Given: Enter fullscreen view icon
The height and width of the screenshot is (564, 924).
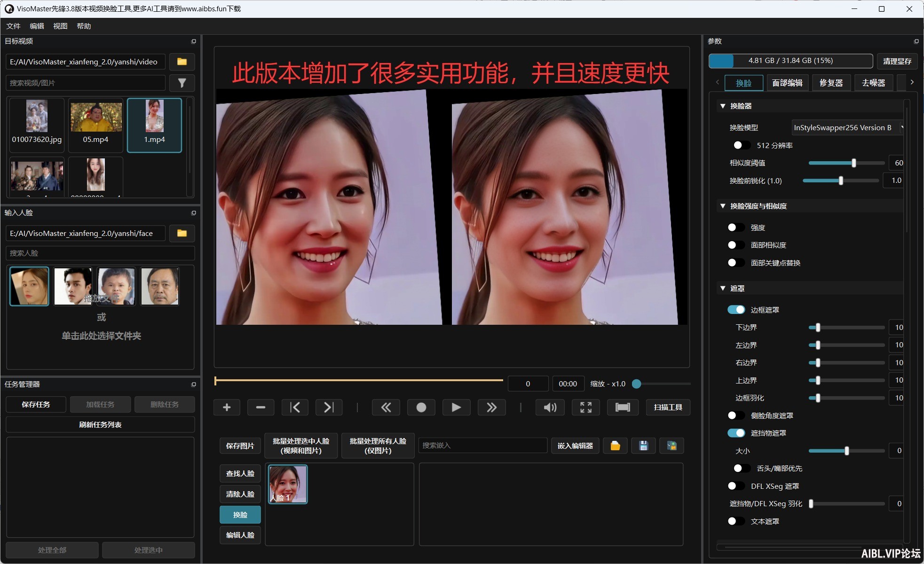Looking at the screenshot, I should (586, 407).
